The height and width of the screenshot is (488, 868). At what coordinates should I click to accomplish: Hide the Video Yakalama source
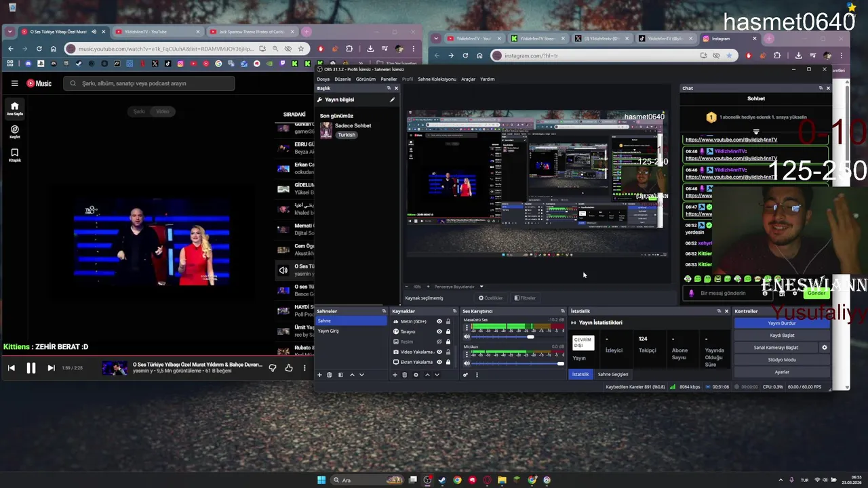click(439, 352)
